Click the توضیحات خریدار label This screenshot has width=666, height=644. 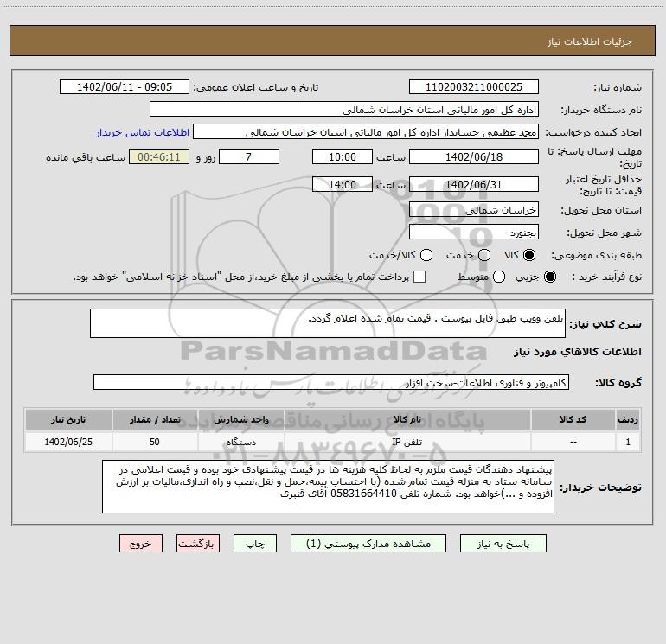(601, 488)
